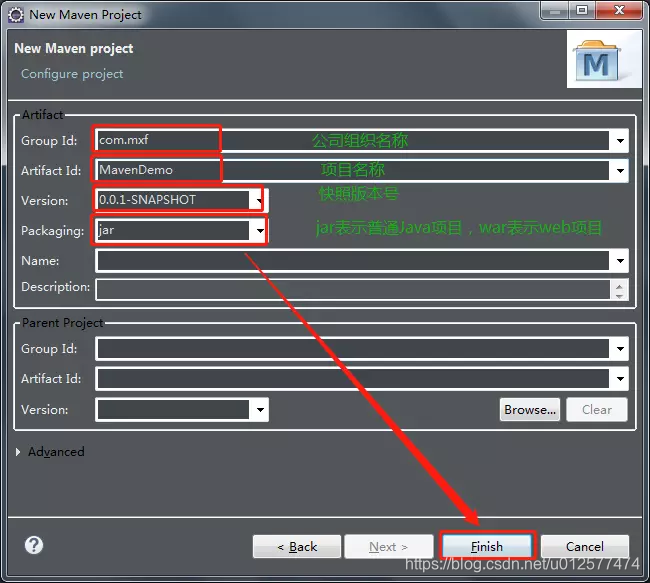Click the Maven project wizard banner icon
The width and height of the screenshot is (650, 583).
pyautogui.click(x=604, y=59)
